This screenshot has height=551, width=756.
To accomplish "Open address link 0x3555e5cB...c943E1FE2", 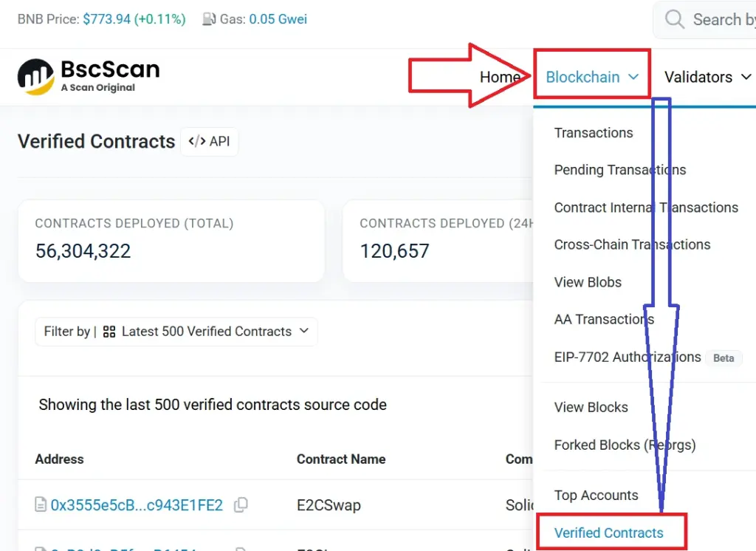I will (137, 505).
